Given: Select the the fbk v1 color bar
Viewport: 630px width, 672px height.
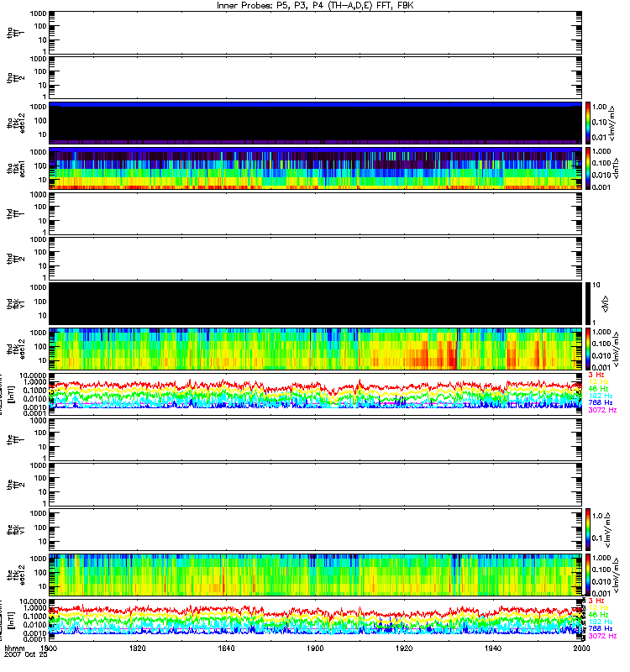Looking at the screenshot, I should tap(590, 529).
